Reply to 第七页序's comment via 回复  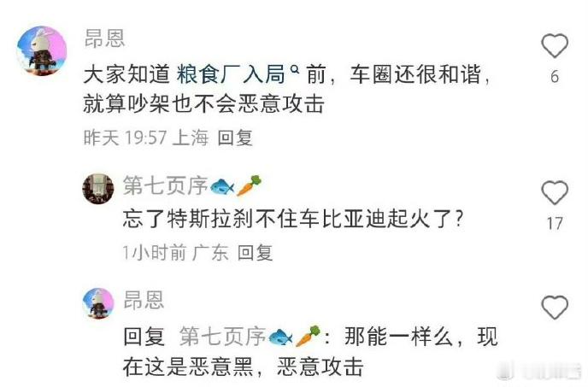point(256,252)
